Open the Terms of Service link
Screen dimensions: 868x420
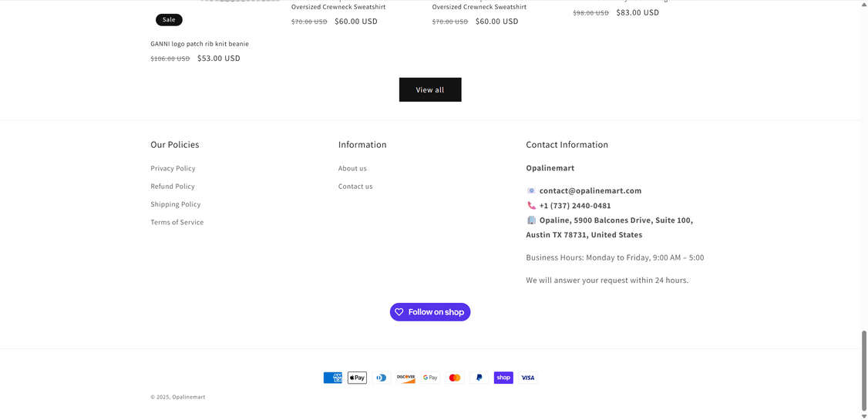tap(177, 223)
